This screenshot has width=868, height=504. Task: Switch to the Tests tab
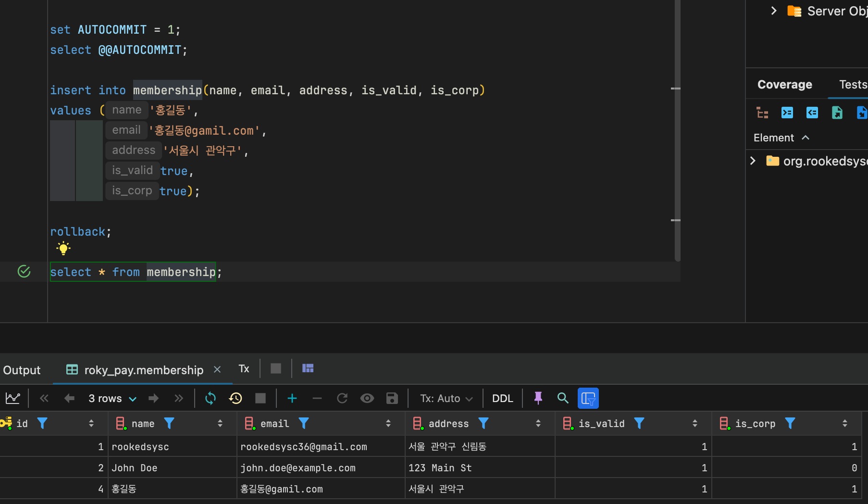click(853, 85)
